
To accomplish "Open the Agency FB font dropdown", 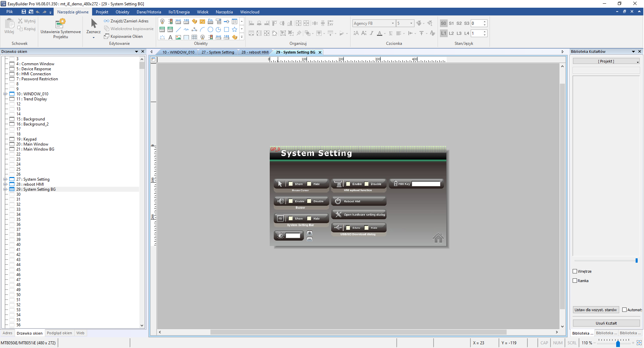I will [393, 23].
